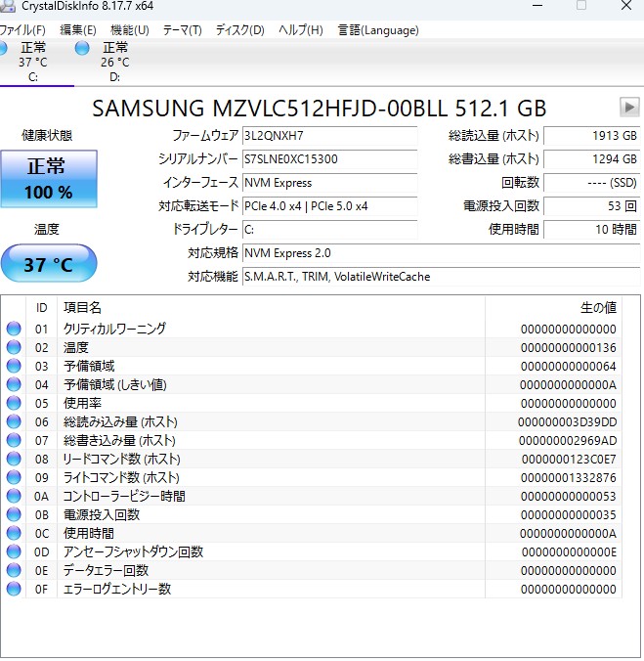The width and height of the screenshot is (644, 661).
Task: Click status orb for row 01 クリティカルワーニング
Action: tap(14, 329)
